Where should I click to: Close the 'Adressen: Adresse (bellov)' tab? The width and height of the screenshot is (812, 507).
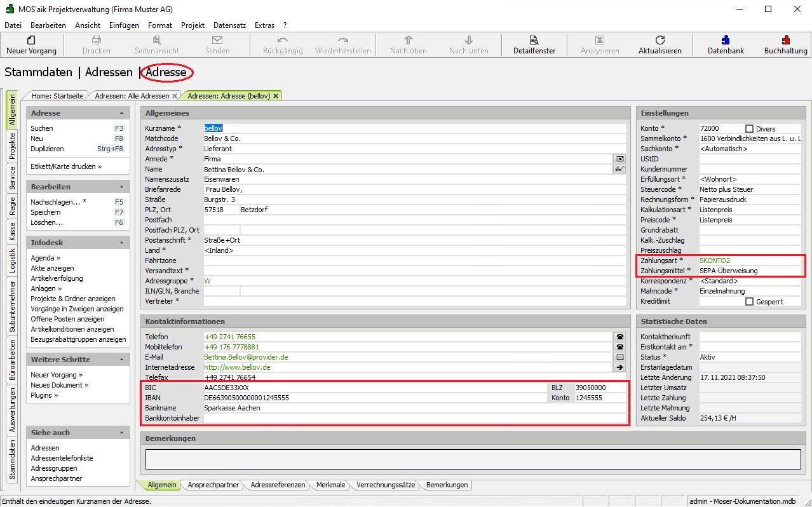(x=276, y=96)
